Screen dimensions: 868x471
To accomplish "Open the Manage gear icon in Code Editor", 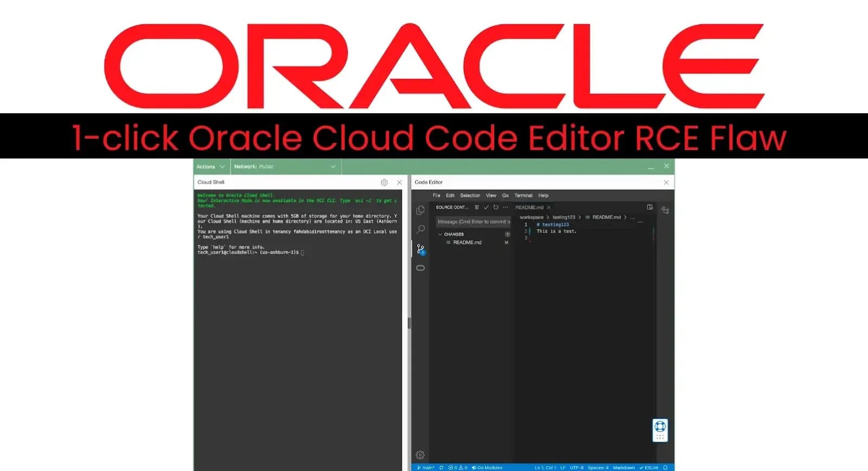I will coord(420,455).
